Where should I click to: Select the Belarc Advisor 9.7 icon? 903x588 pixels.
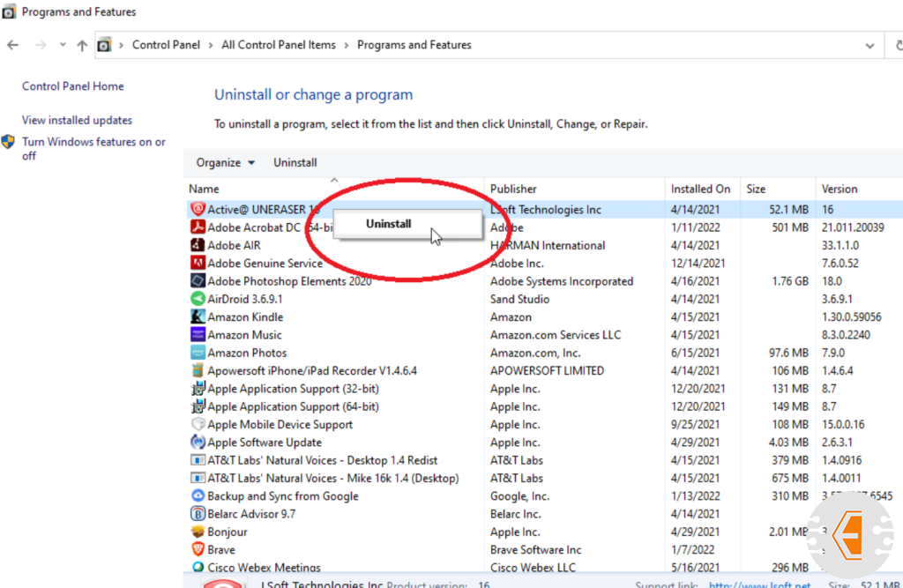[198, 514]
